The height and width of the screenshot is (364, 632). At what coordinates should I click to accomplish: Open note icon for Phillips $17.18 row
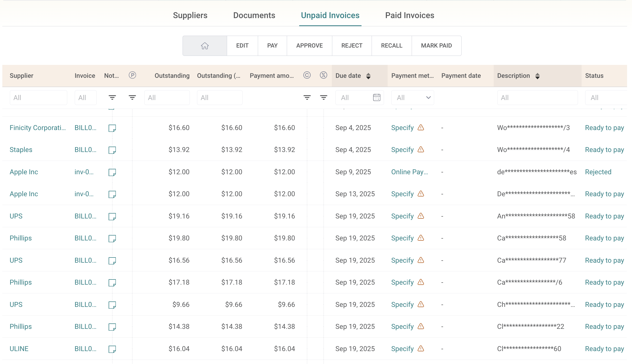112,283
